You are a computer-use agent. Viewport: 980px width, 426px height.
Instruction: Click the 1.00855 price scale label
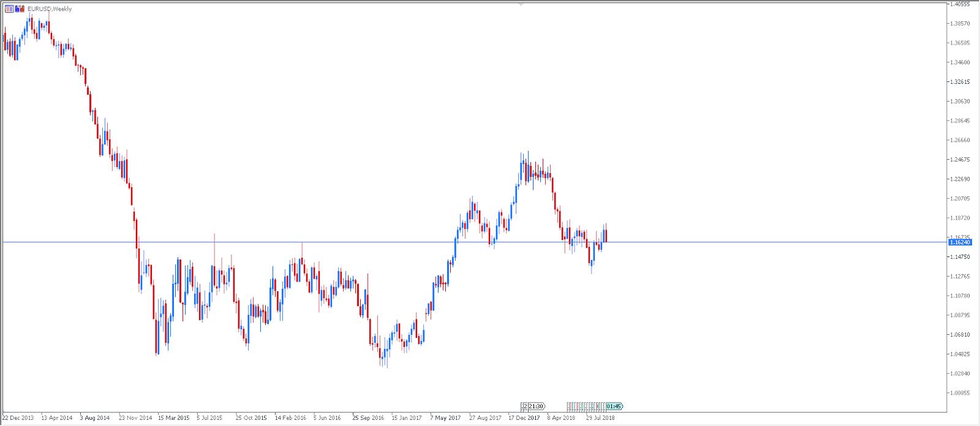959,393
